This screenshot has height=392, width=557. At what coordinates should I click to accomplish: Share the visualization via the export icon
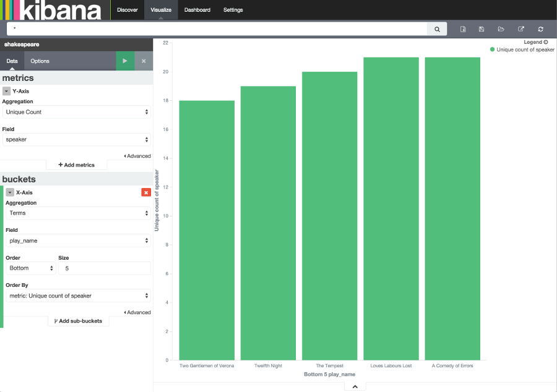520,28
